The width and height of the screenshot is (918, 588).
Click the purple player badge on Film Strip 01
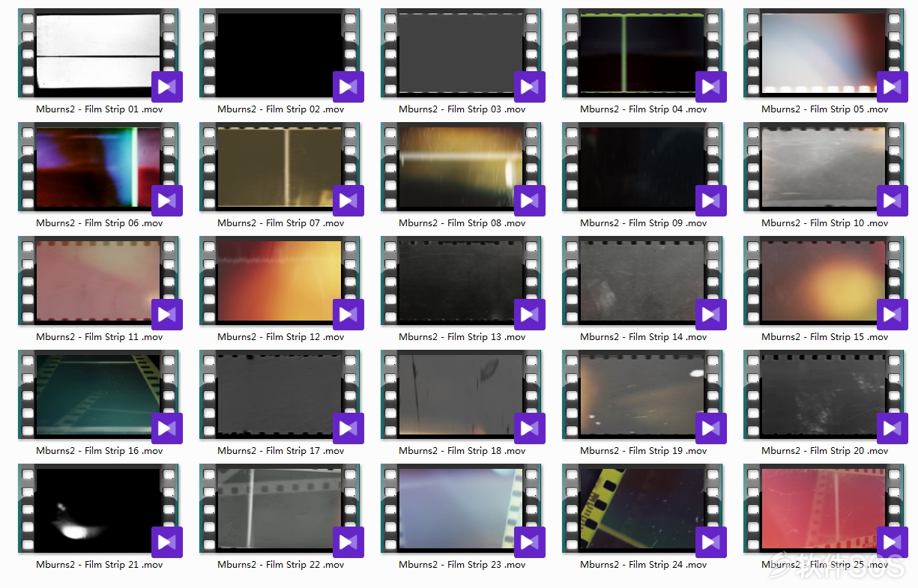tap(167, 87)
